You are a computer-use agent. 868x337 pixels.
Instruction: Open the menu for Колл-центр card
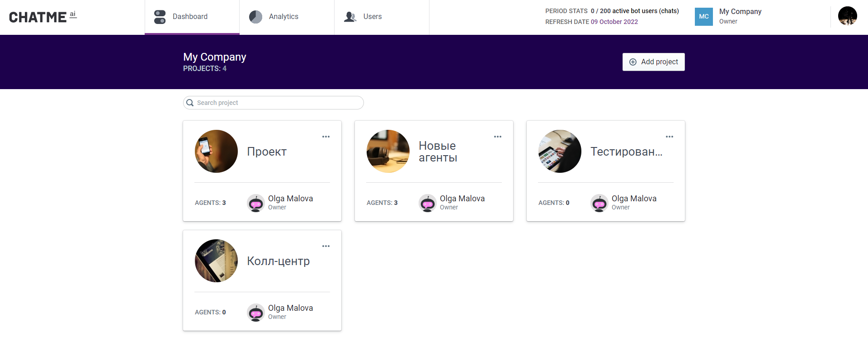pos(326,246)
